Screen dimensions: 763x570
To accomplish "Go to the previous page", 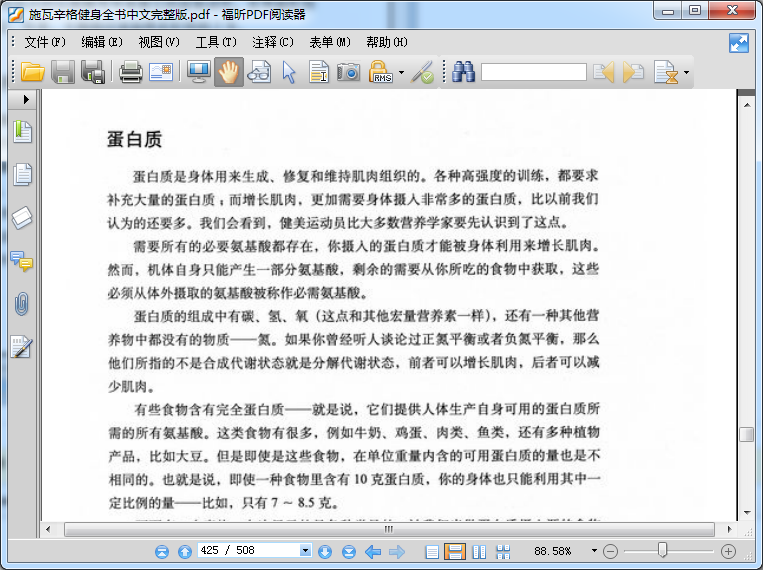I will pos(184,552).
